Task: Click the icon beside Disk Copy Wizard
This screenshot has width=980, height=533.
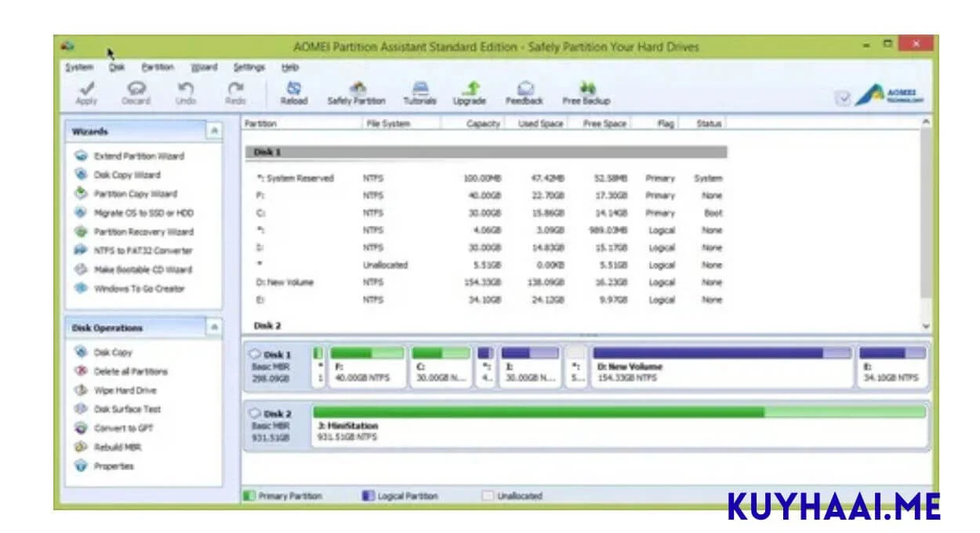Action: tap(81, 175)
